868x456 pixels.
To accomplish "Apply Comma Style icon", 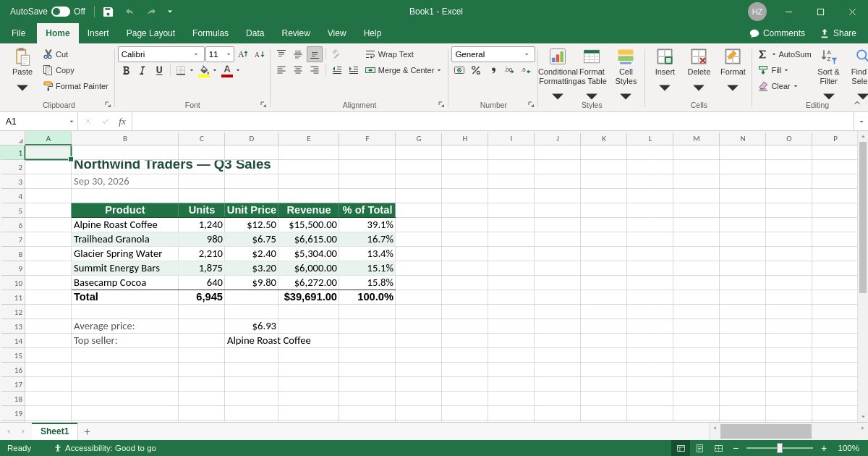I will [493, 70].
